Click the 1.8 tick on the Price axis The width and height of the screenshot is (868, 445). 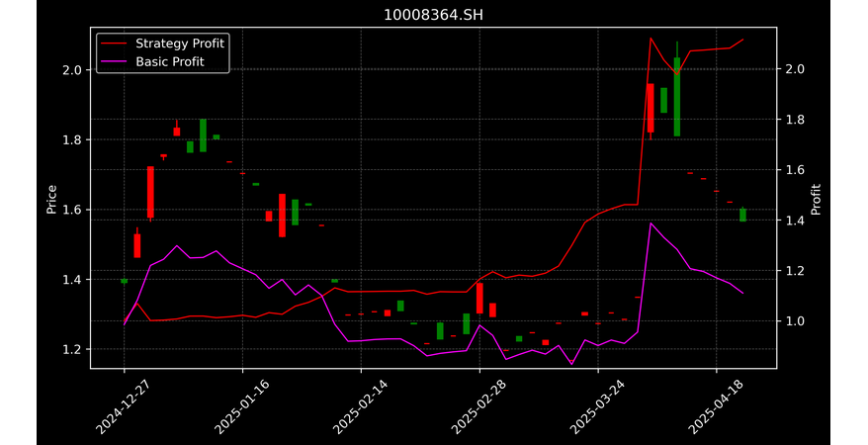73,140
